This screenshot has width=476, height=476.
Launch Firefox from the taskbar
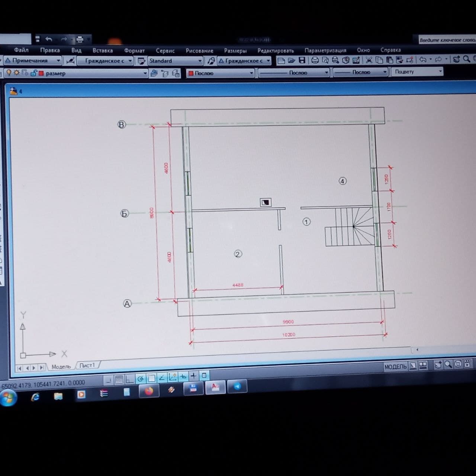(x=149, y=391)
